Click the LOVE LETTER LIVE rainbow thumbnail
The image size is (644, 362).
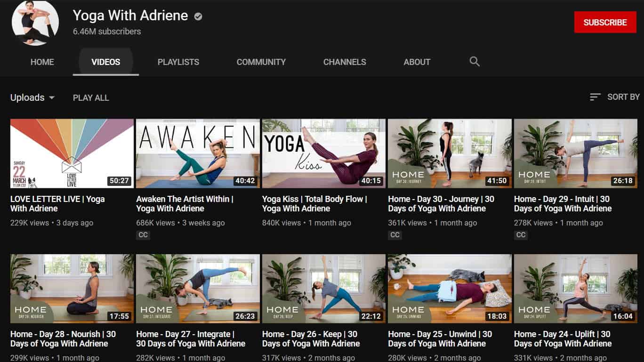tap(72, 153)
